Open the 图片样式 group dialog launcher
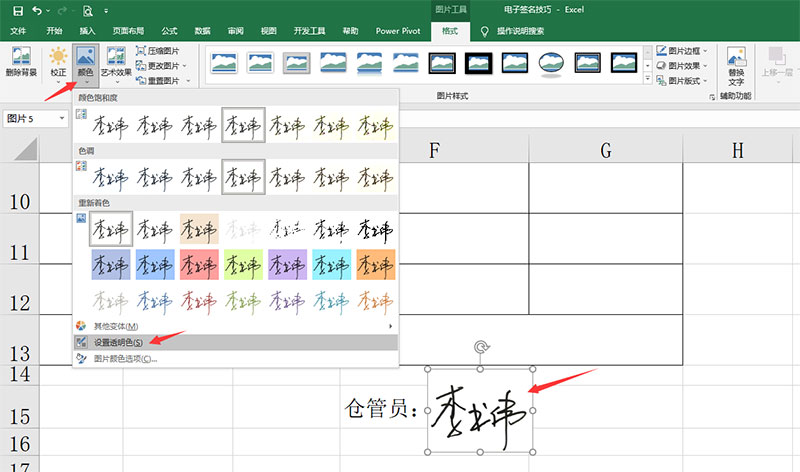This screenshot has height=472, width=800. coord(712,96)
